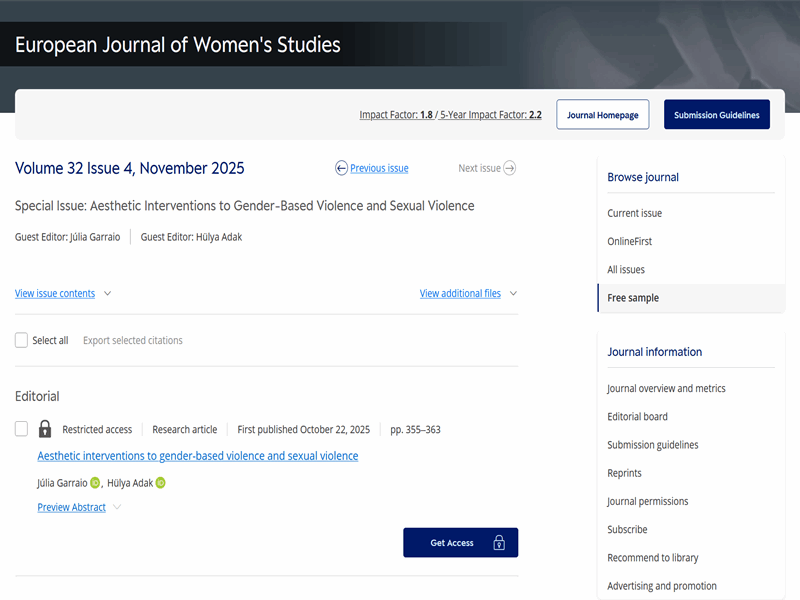Click the Journal Homepage button
800x600 pixels.
[x=602, y=115]
